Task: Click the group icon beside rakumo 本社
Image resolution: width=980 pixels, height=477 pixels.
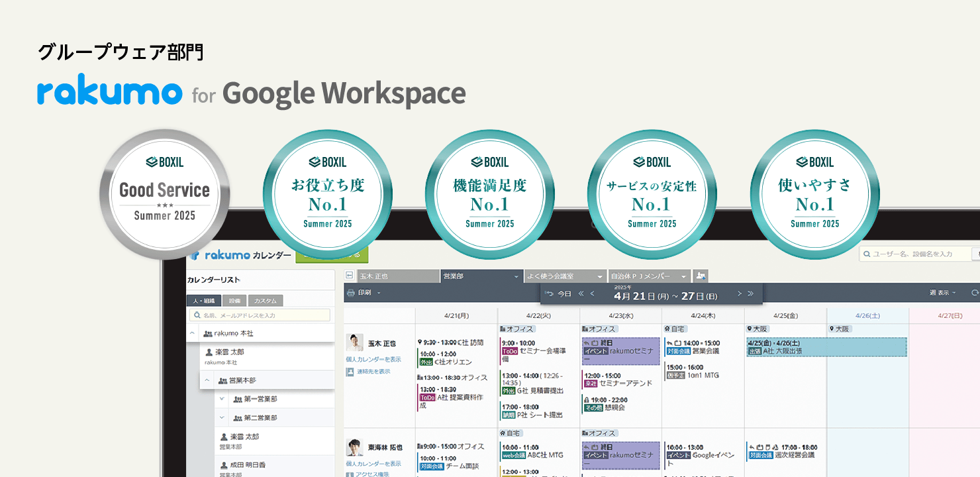Action: point(208,333)
